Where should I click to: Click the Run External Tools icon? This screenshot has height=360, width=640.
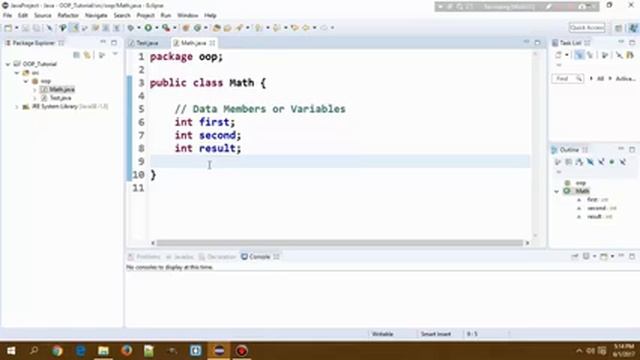click(166, 28)
